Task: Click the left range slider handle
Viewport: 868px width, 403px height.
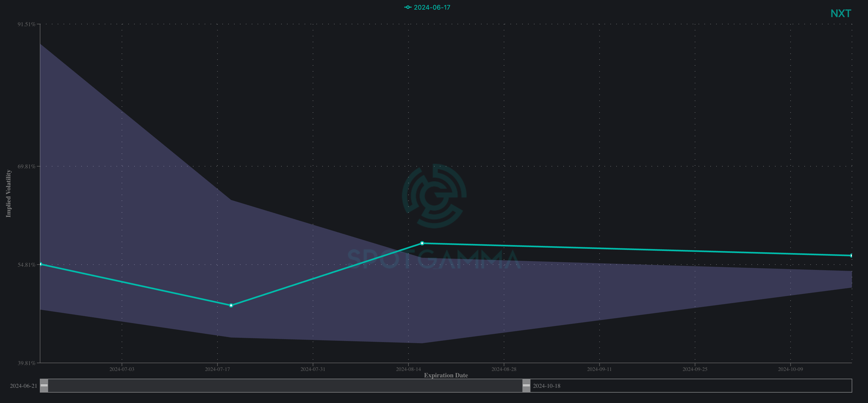Action: point(44,385)
